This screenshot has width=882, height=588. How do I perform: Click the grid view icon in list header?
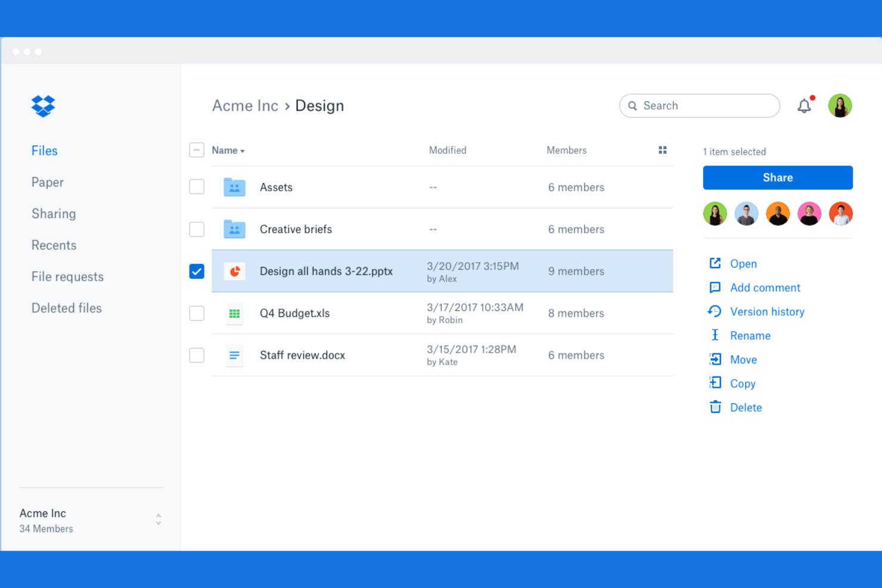tap(663, 150)
